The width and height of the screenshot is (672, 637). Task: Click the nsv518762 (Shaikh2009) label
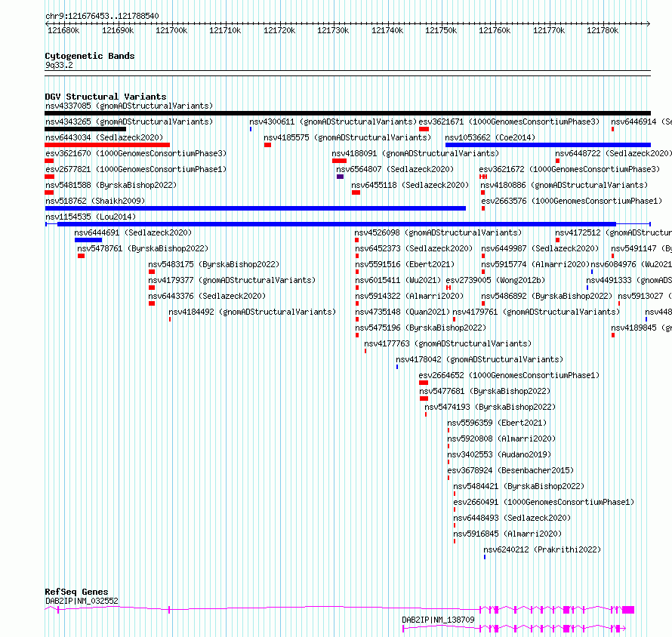tap(95, 201)
